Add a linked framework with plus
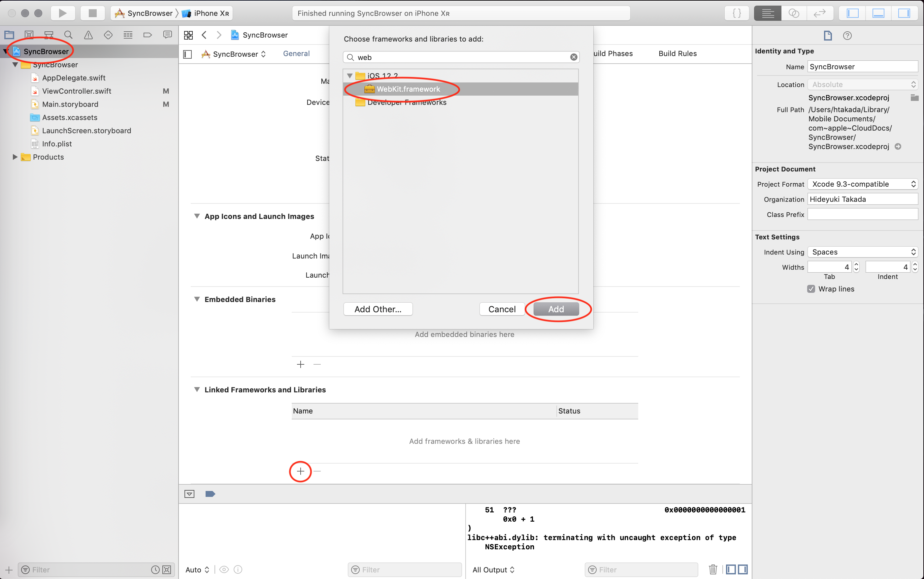 [300, 471]
